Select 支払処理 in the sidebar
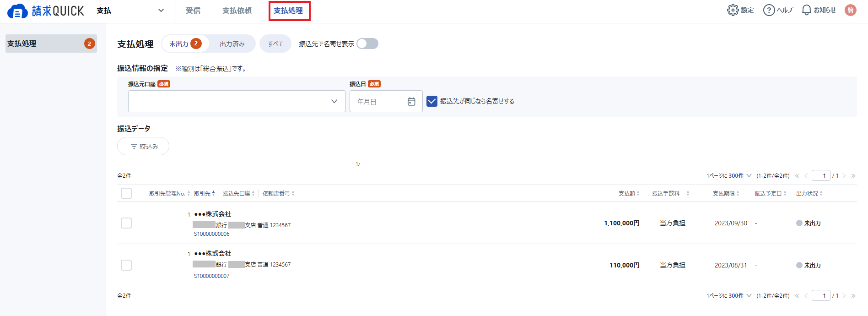Screen dimensions: 868x316 51,44
